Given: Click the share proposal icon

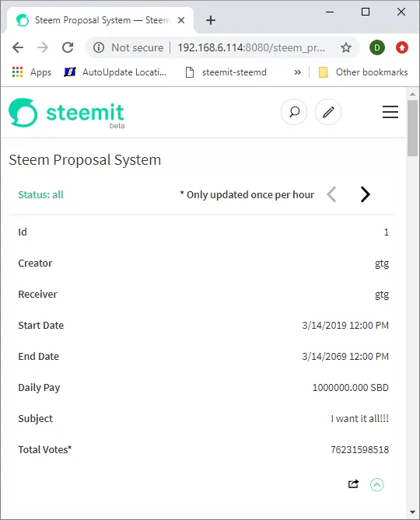Looking at the screenshot, I should pos(353,483).
